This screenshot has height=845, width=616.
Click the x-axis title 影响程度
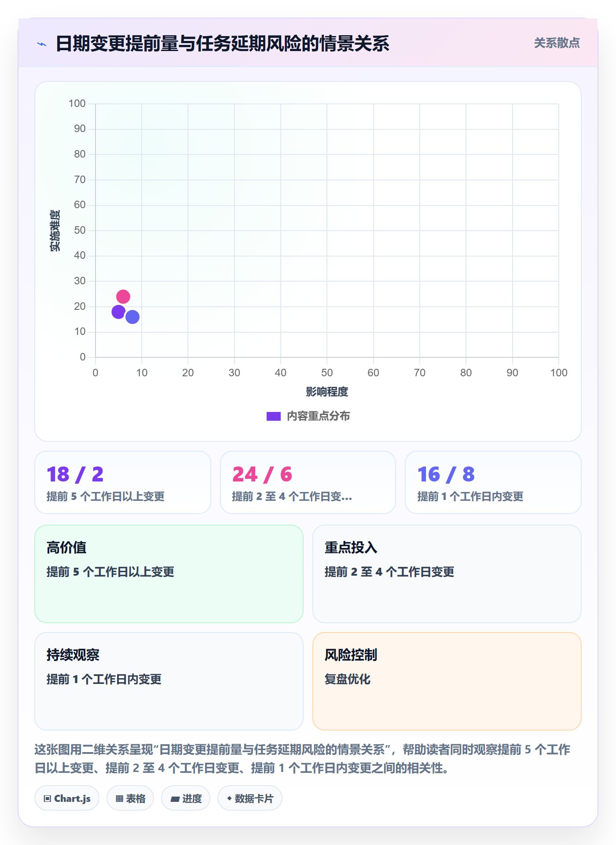point(327,392)
